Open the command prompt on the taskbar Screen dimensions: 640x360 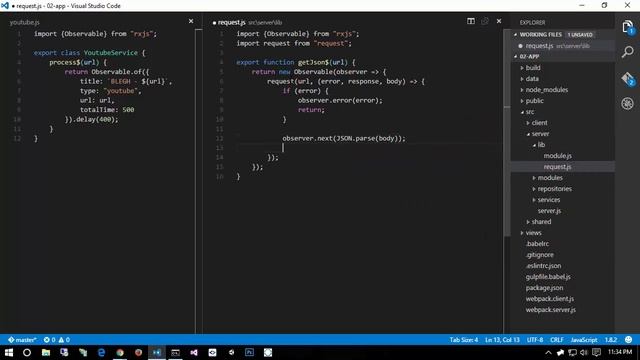(176, 352)
